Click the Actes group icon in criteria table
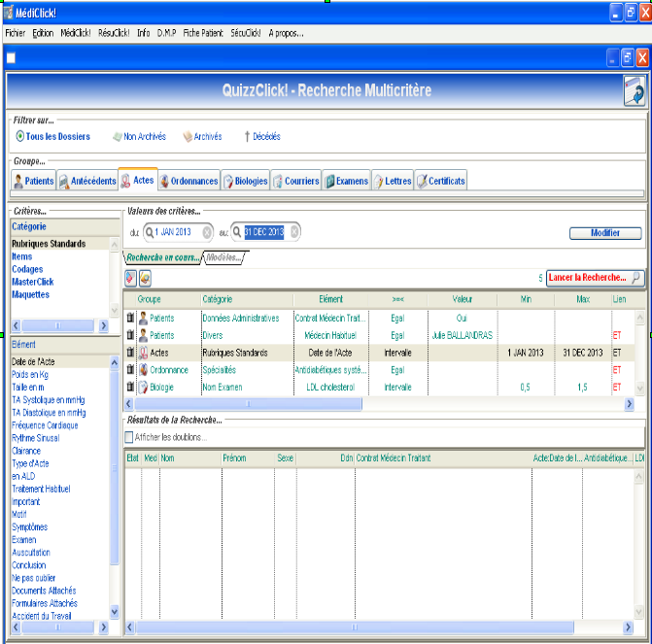The image size is (652, 644). (x=143, y=353)
